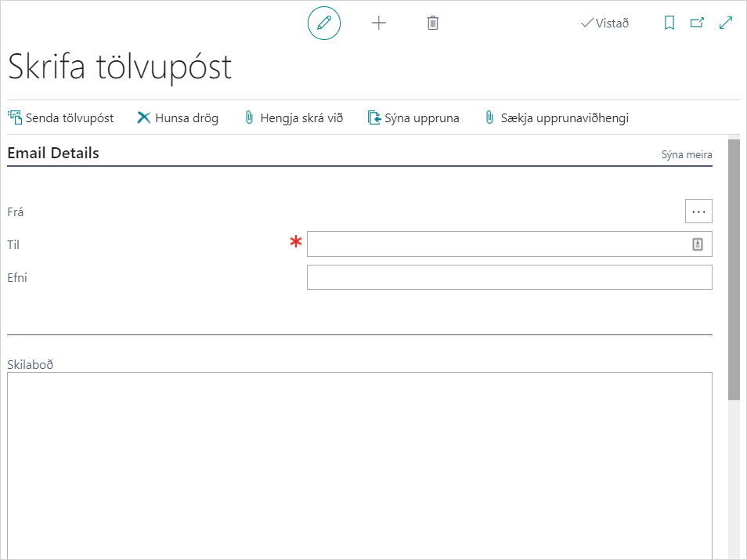Click the vertical scrollbar thumb

(x=734, y=266)
